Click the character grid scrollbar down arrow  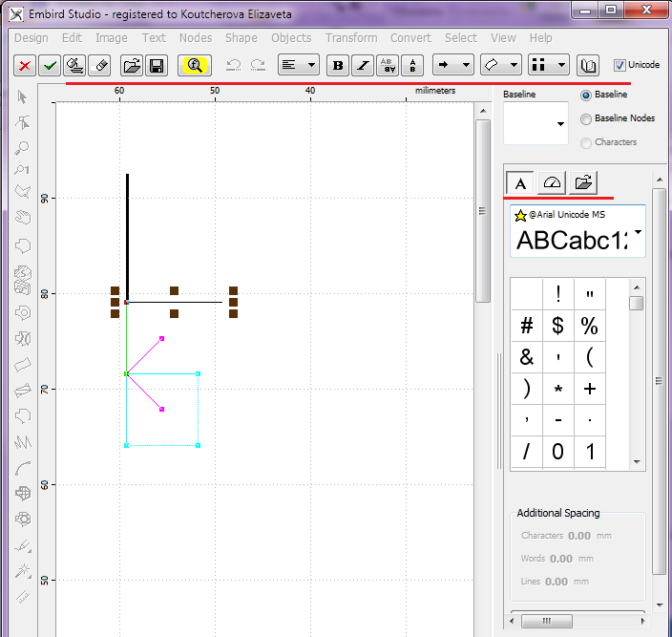[x=637, y=461]
